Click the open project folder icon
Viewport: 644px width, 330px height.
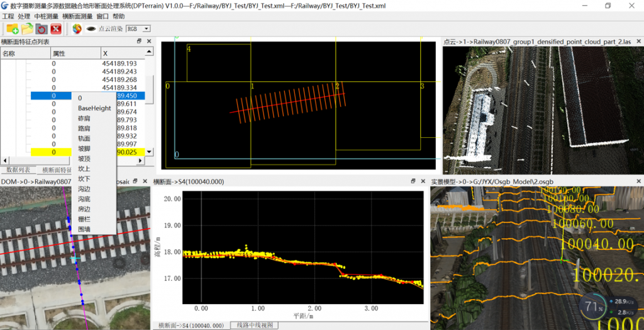coord(27,28)
